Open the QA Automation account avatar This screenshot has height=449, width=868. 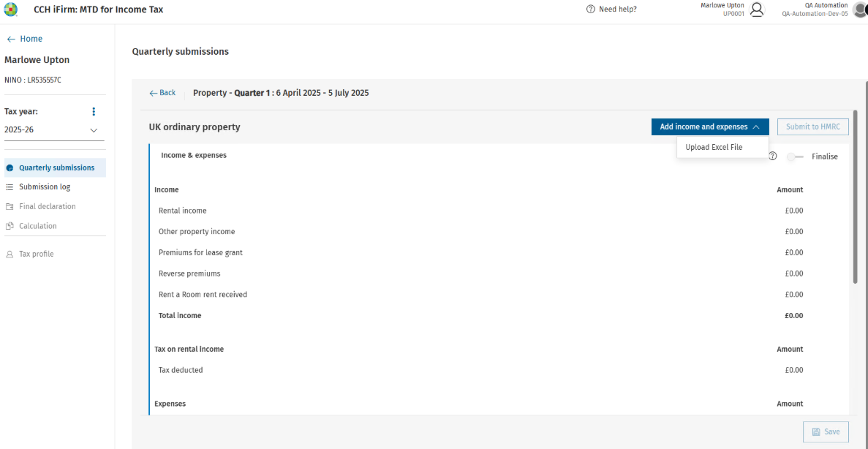click(x=860, y=10)
